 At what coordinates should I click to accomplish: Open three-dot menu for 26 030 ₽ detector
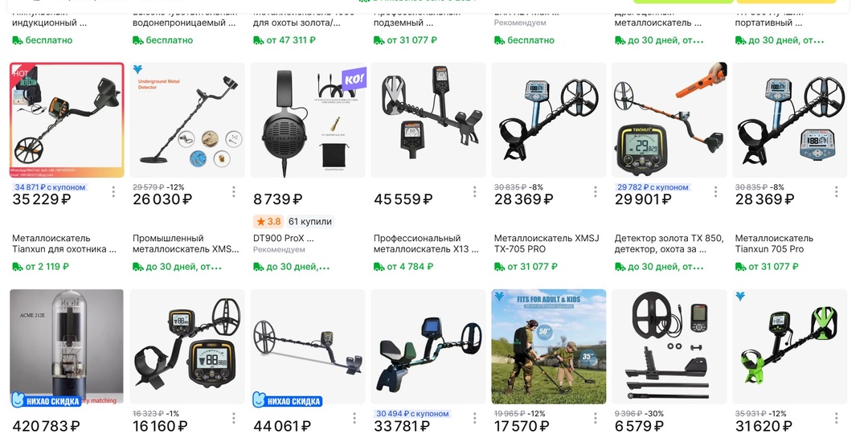(x=234, y=191)
